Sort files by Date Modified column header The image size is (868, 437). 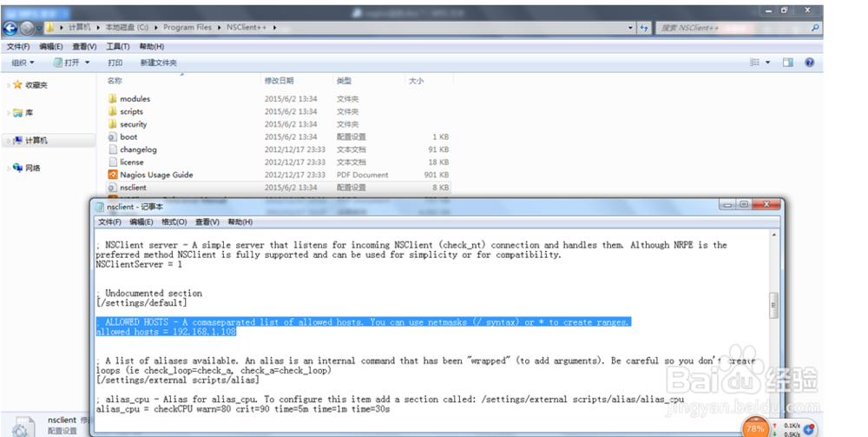(x=279, y=81)
